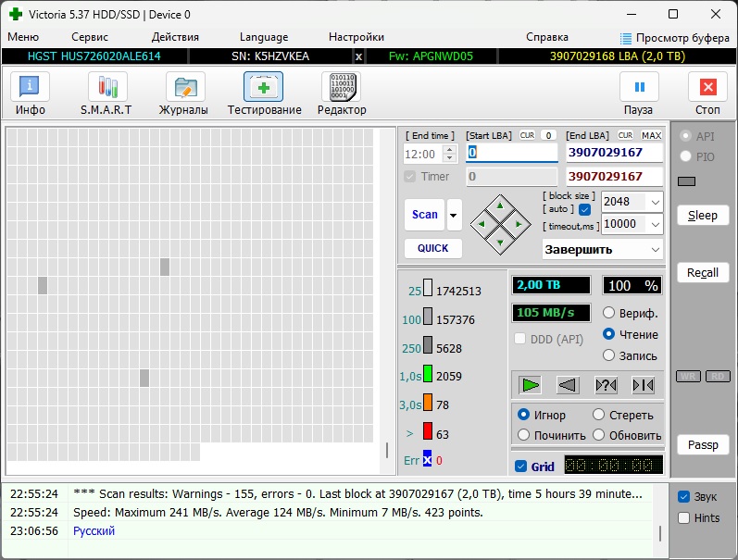
Task: Open the Меню menu
Action: point(23,37)
